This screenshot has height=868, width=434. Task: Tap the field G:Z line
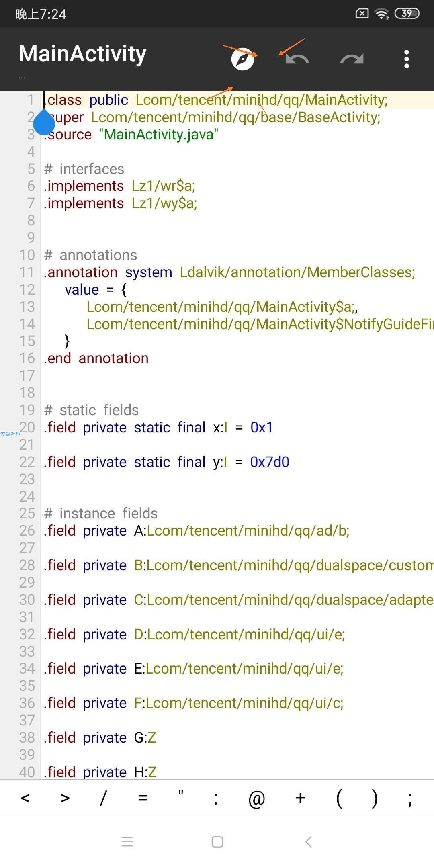pyautogui.click(x=100, y=737)
